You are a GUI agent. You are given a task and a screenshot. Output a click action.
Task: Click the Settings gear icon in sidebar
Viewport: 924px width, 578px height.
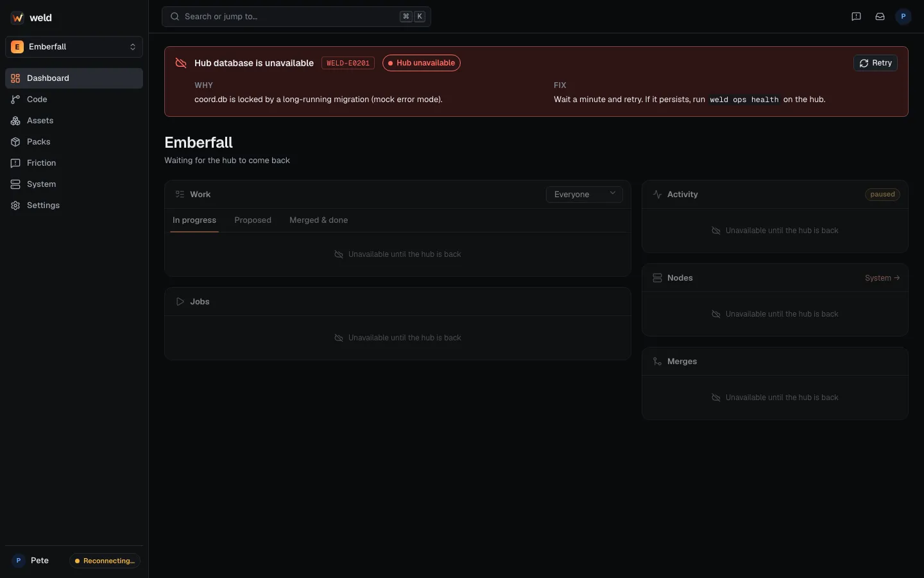[x=15, y=206]
